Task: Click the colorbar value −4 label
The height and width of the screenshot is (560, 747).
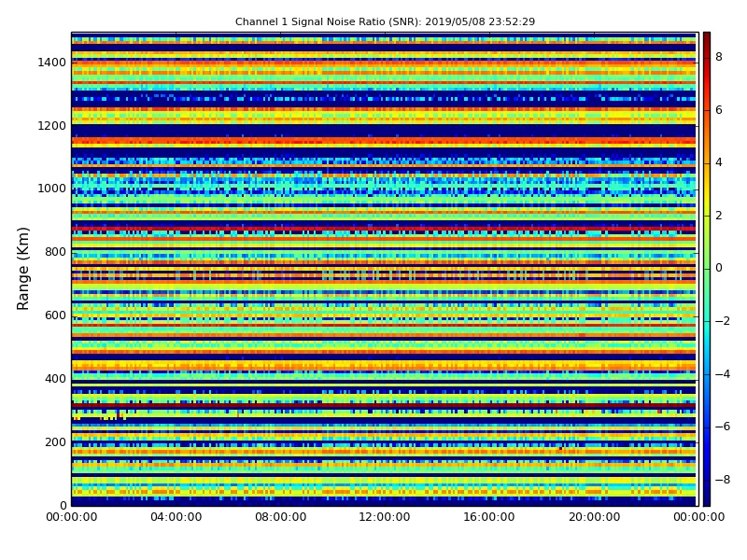Action: (x=722, y=374)
